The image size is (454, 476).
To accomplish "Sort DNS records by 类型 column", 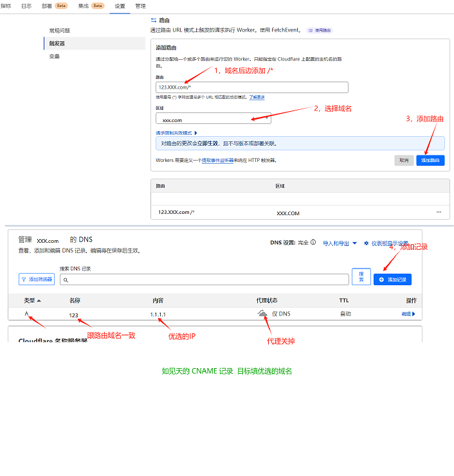I will pyautogui.click(x=32, y=301).
